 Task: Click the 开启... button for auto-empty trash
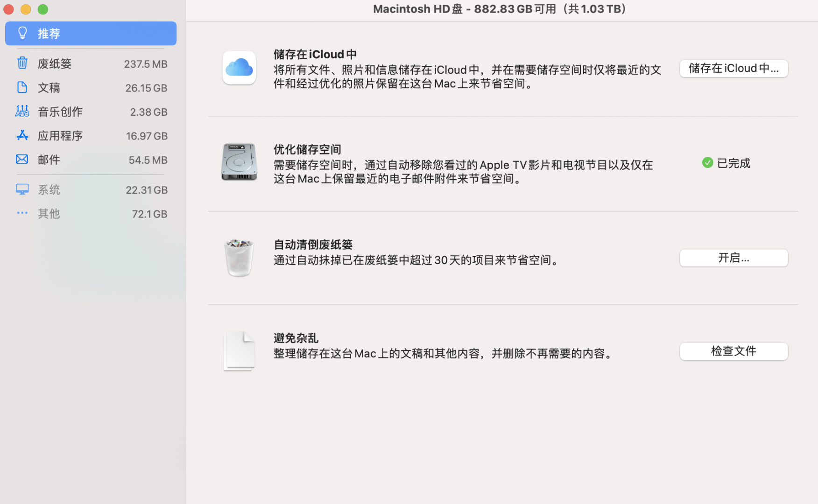coord(733,258)
